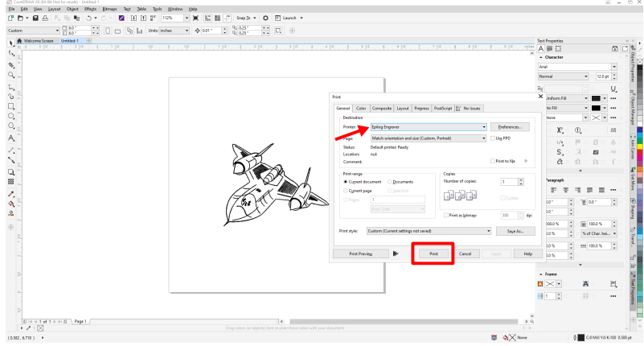Open the Printer dropdown showing Epilog Engraver
Viewport: 644px width, 346px height.
[429, 127]
